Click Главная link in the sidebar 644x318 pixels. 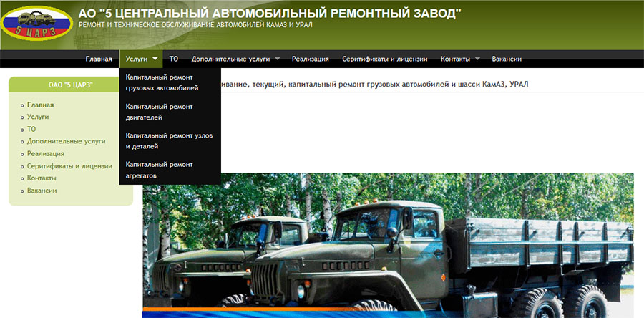point(40,105)
